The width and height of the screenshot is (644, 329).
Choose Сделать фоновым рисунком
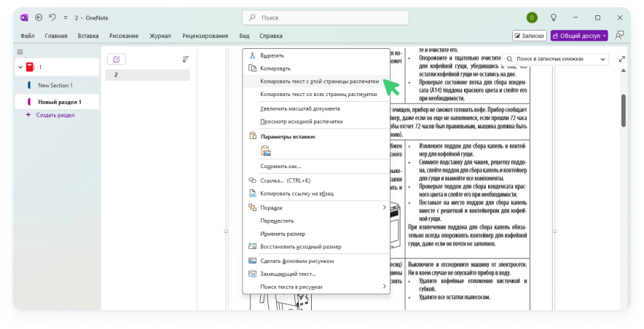pos(316,261)
